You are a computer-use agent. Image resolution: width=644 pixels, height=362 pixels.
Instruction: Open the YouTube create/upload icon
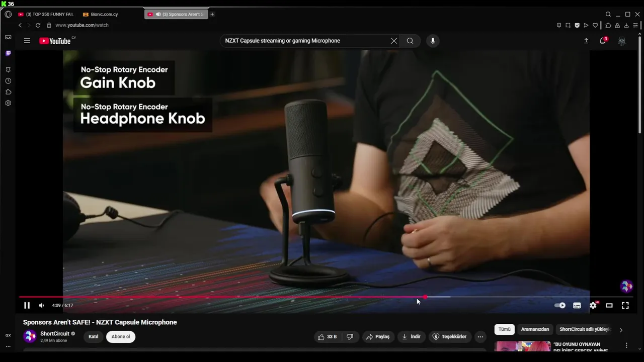click(586, 41)
